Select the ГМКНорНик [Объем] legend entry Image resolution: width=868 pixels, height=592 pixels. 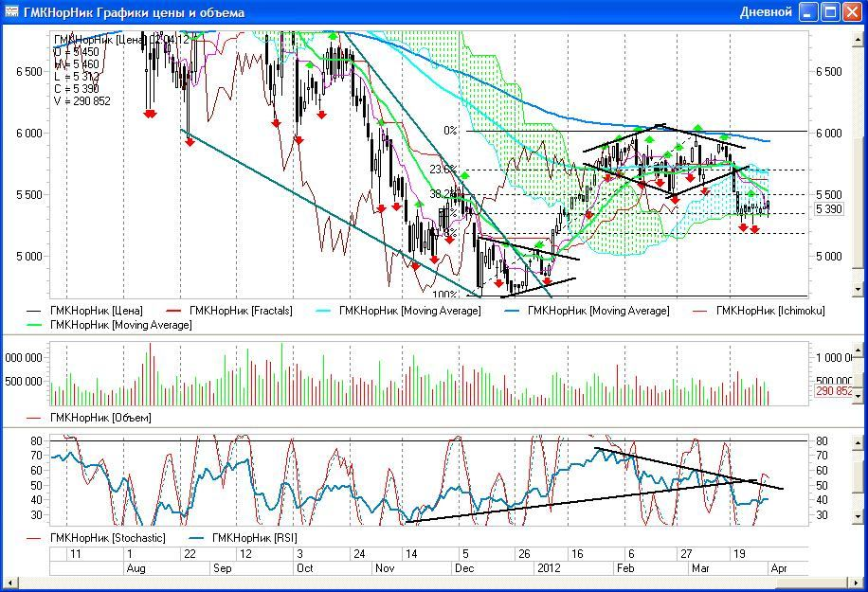(x=88, y=417)
